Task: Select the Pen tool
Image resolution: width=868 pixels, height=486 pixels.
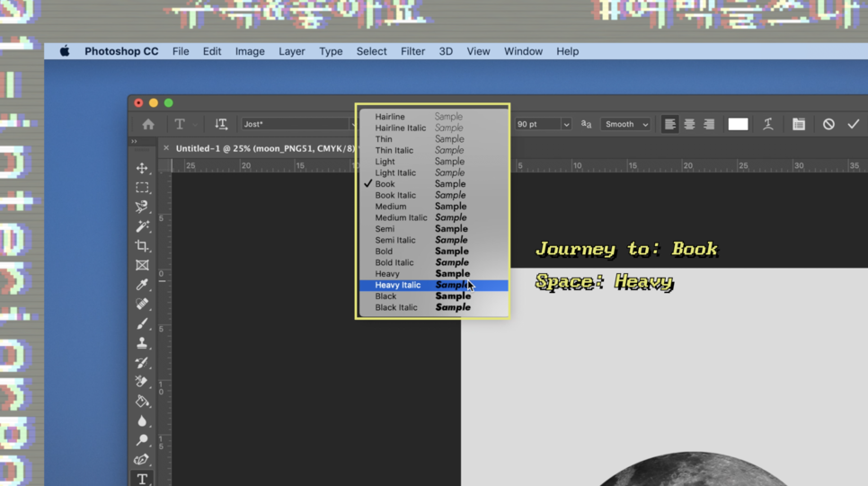Action: tap(142, 459)
